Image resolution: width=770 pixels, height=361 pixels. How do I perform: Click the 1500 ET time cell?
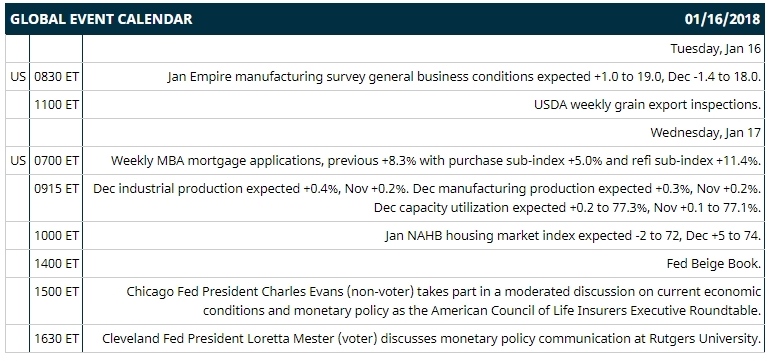(x=56, y=301)
